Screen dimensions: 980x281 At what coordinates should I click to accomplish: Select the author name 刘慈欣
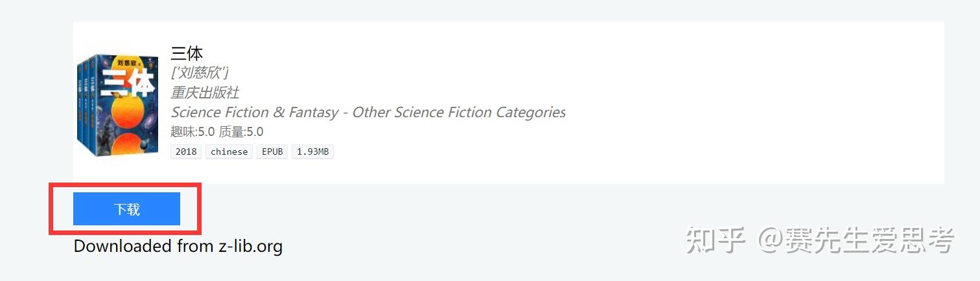coord(200,73)
